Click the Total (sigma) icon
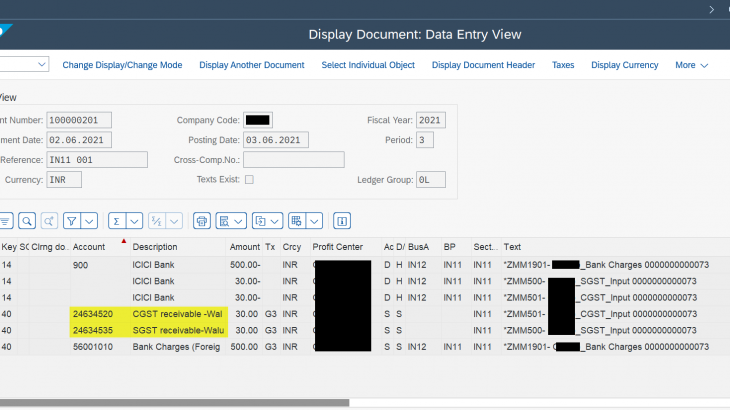 117,221
